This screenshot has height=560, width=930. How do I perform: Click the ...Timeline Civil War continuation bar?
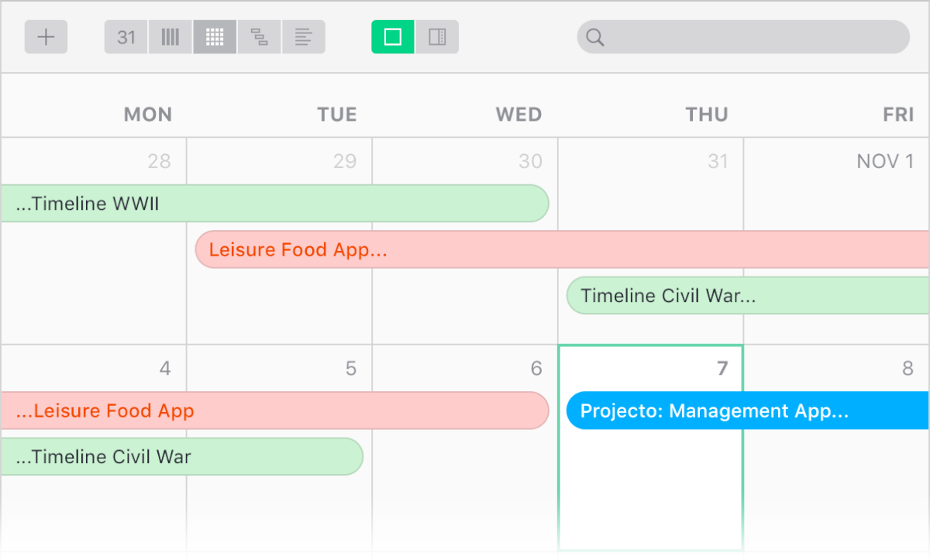(181, 456)
